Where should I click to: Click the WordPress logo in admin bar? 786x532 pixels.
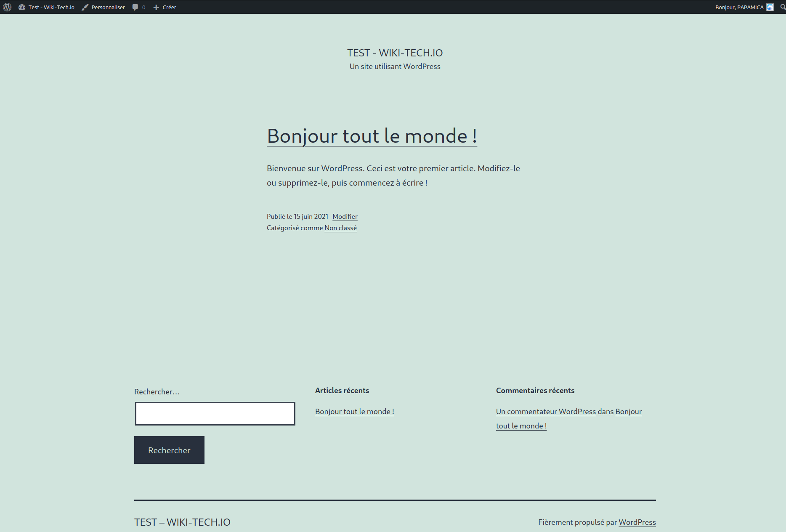(7, 7)
